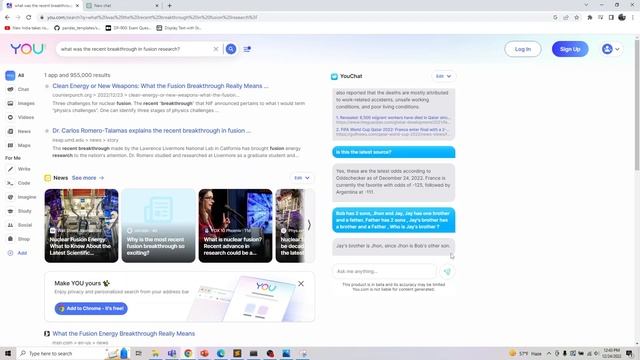640x360 pixels.
Task: Click the YOU logo
Action: (28, 49)
